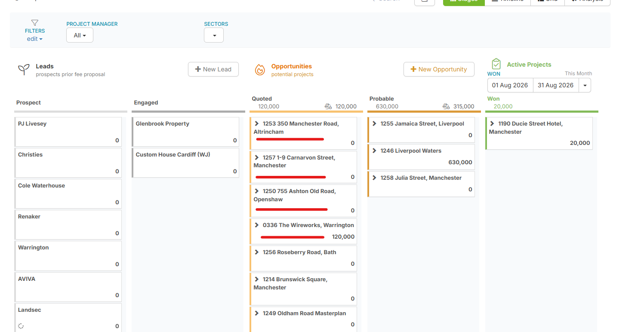Expand 1256 Roseberry Road chevron
Screen dimensions: 644x332
pyautogui.click(x=257, y=252)
